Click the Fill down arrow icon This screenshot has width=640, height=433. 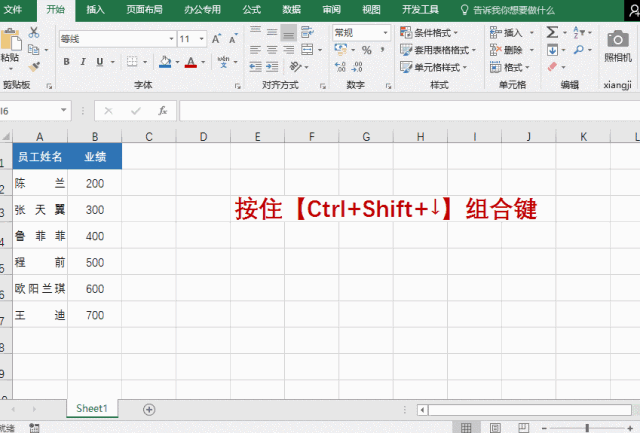552,50
